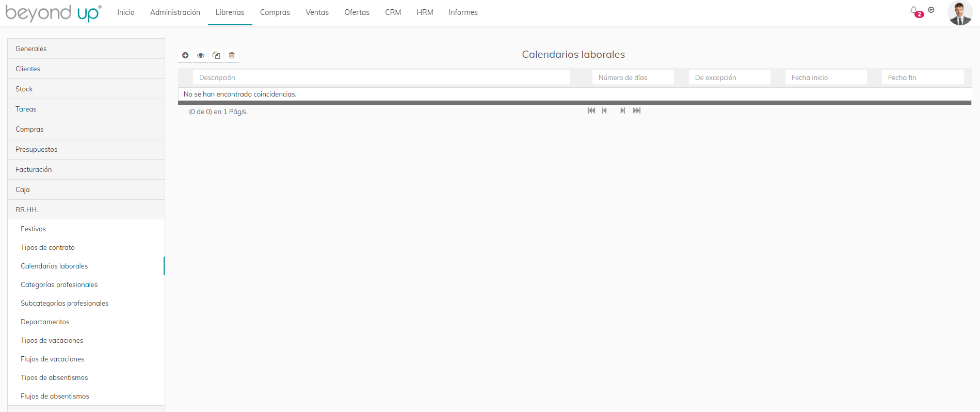Expand the Tareas section
980x412 pixels.
tap(86, 109)
